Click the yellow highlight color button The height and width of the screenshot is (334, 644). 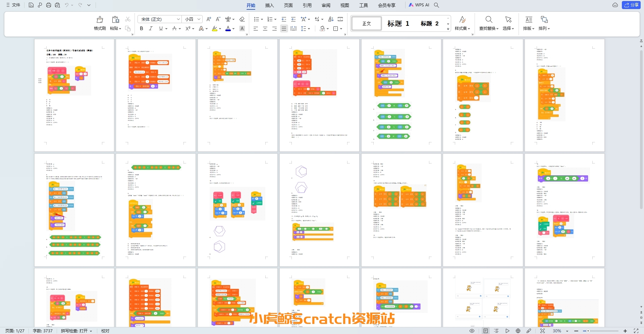click(215, 28)
